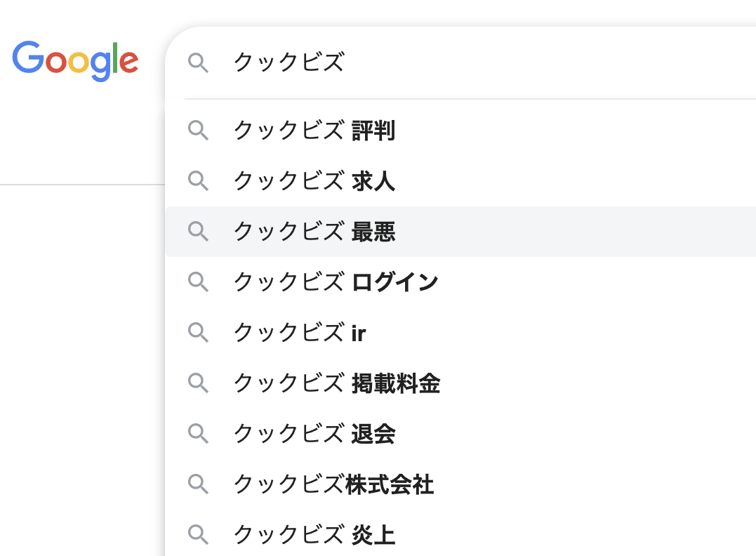This screenshot has height=556, width=756.
Task: Click the search icon inside the query box
Action: click(199, 63)
